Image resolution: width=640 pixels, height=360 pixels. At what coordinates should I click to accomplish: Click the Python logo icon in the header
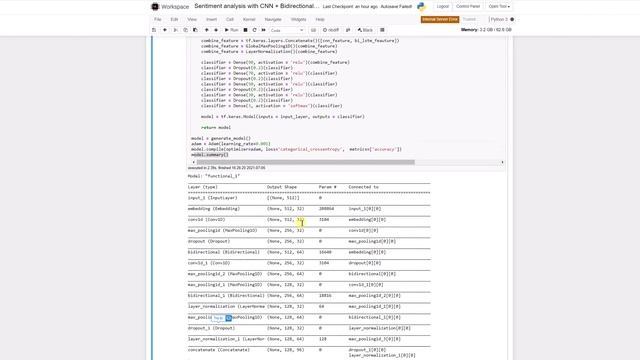coord(421,7)
